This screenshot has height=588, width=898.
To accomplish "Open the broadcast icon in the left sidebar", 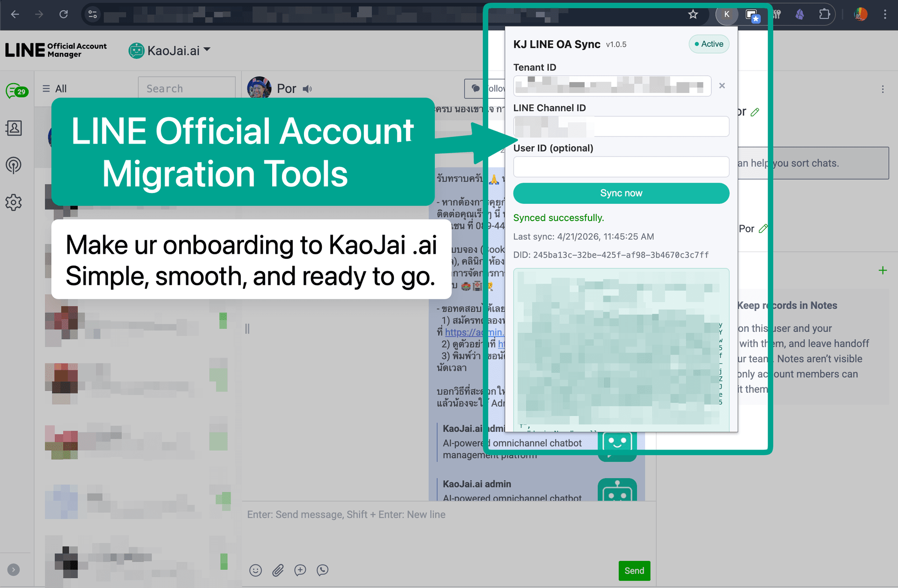I will tap(14, 165).
